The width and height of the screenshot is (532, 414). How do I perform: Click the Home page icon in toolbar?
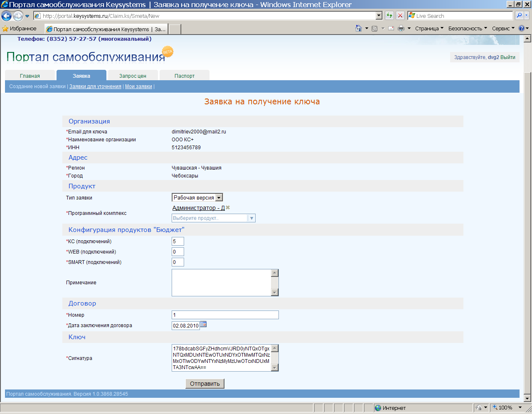(359, 28)
